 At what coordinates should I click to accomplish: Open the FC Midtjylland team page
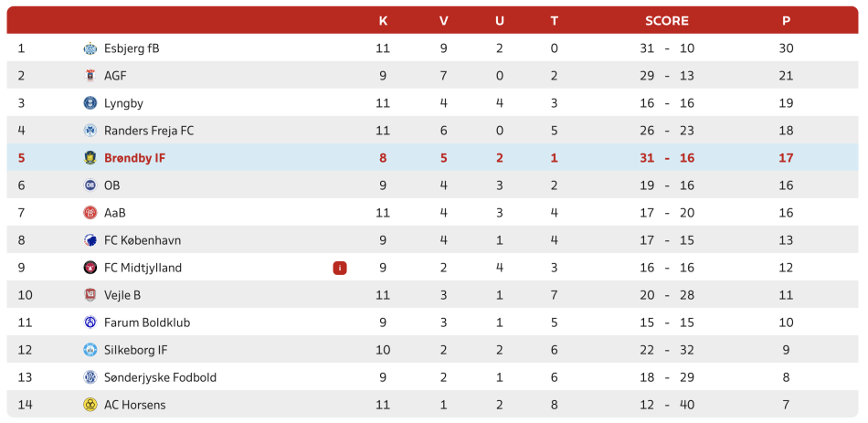[x=143, y=268]
